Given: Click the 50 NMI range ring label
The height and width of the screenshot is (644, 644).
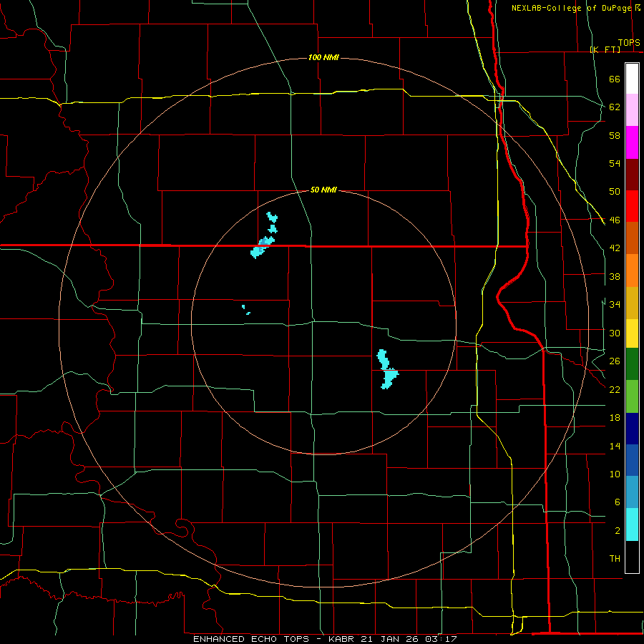Looking at the screenshot, I should click(323, 190).
